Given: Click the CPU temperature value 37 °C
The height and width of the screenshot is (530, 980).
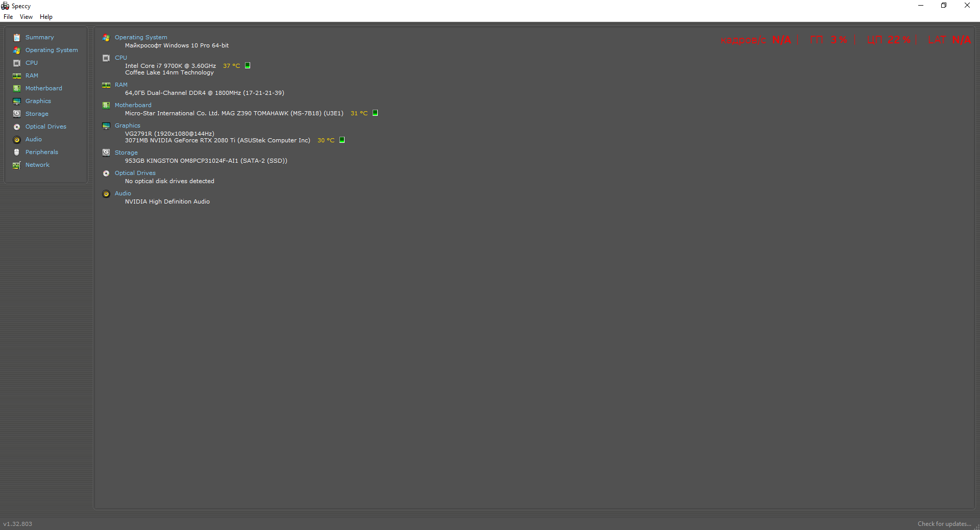Looking at the screenshot, I should click(231, 66).
